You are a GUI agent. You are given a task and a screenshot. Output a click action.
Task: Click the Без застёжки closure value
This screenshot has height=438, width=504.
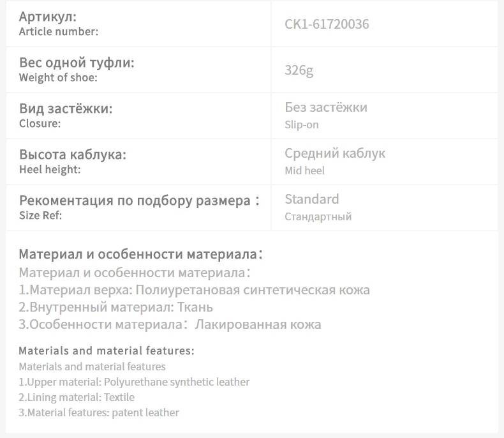pyautogui.click(x=326, y=107)
